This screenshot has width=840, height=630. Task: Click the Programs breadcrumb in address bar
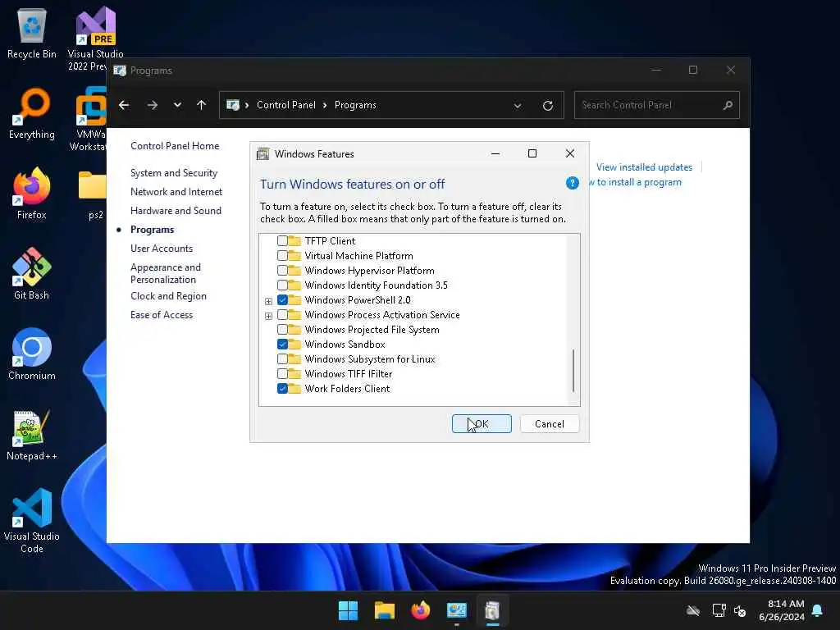tap(355, 105)
